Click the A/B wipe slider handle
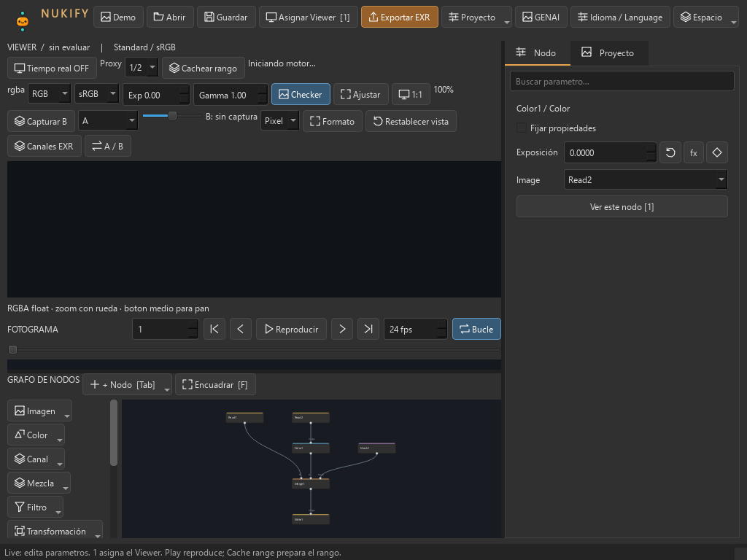 (172, 116)
